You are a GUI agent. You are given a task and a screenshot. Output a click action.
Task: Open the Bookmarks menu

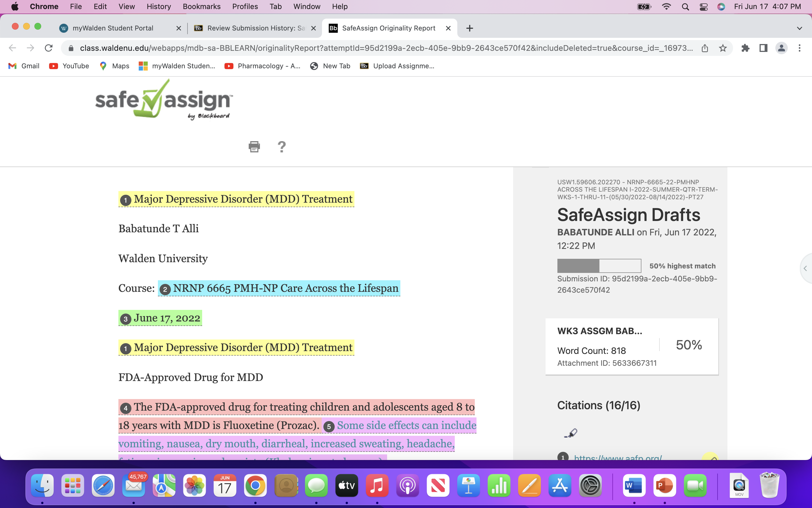tap(202, 7)
